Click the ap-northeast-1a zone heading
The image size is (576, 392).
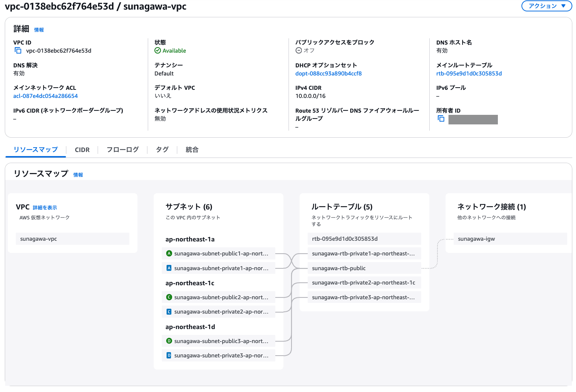point(190,239)
